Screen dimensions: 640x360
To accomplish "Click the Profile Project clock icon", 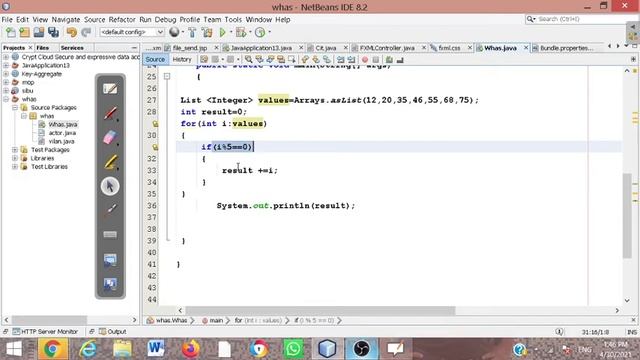I will pyautogui.click(x=260, y=32).
